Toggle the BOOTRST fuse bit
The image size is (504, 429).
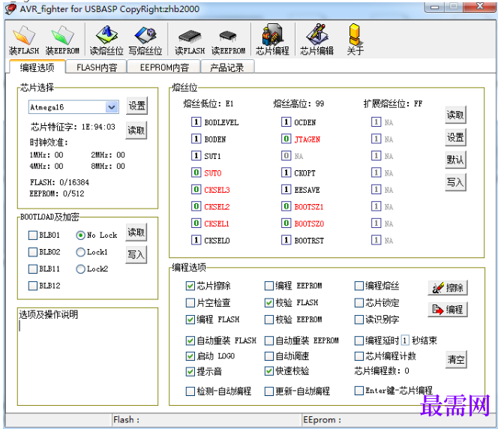coord(286,240)
